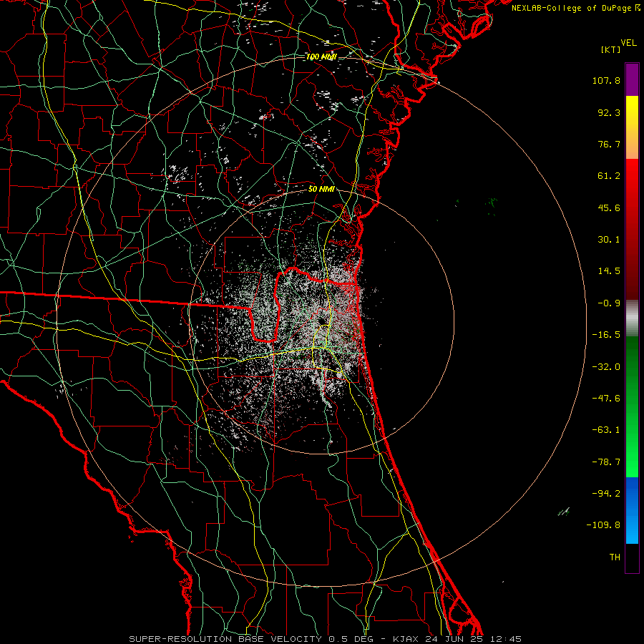Select the 76.7 velocity scale value
The image size is (644, 644).
pyautogui.click(x=609, y=144)
